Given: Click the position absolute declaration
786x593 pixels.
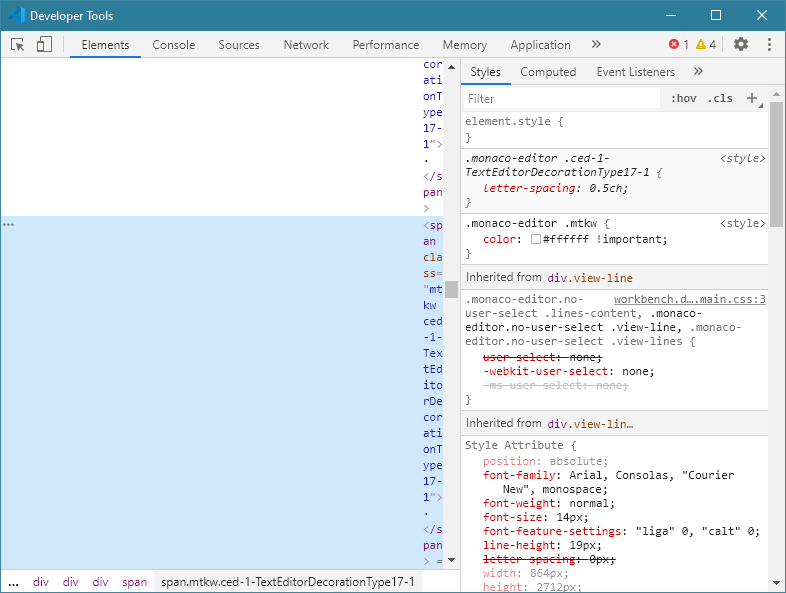Looking at the screenshot, I should [545, 461].
